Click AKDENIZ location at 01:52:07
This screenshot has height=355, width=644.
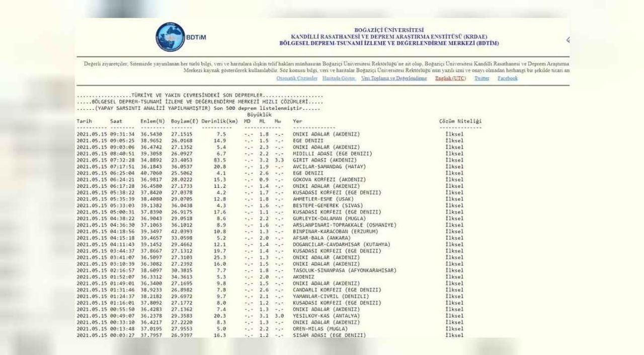point(303,277)
